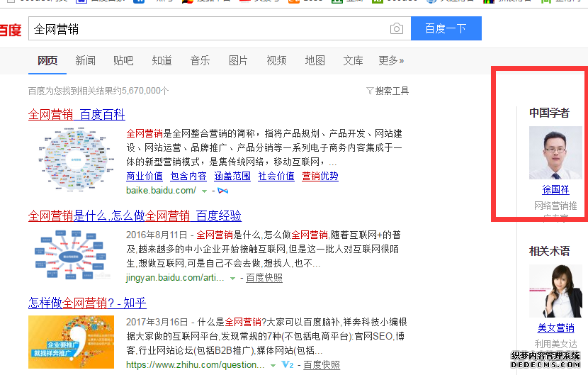Image resolution: width=588 pixels, height=375 pixels.
Task: Click the camera image search icon
Action: (x=397, y=28)
